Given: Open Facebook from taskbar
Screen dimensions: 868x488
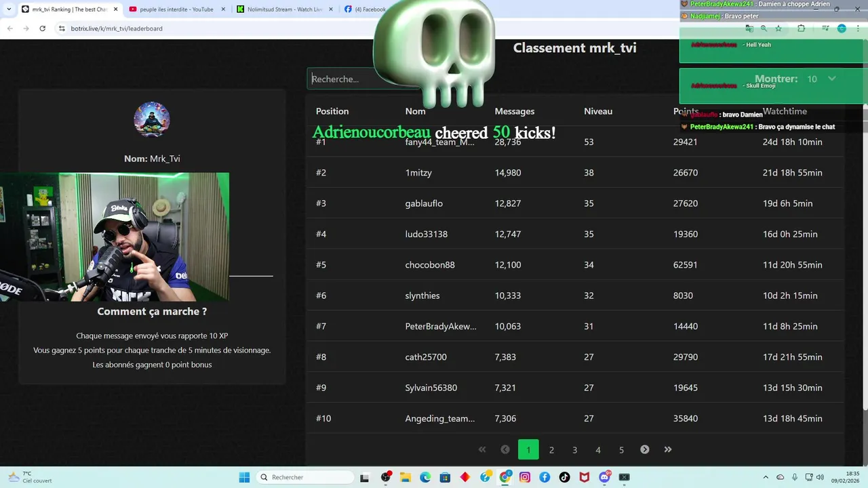Looking at the screenshot, I should tap(545, 477).
